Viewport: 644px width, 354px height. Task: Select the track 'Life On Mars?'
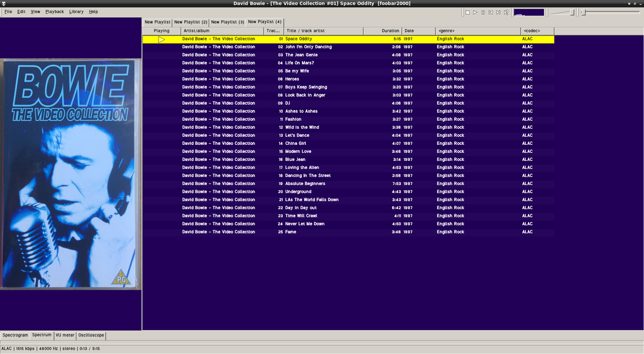point(348,63)
